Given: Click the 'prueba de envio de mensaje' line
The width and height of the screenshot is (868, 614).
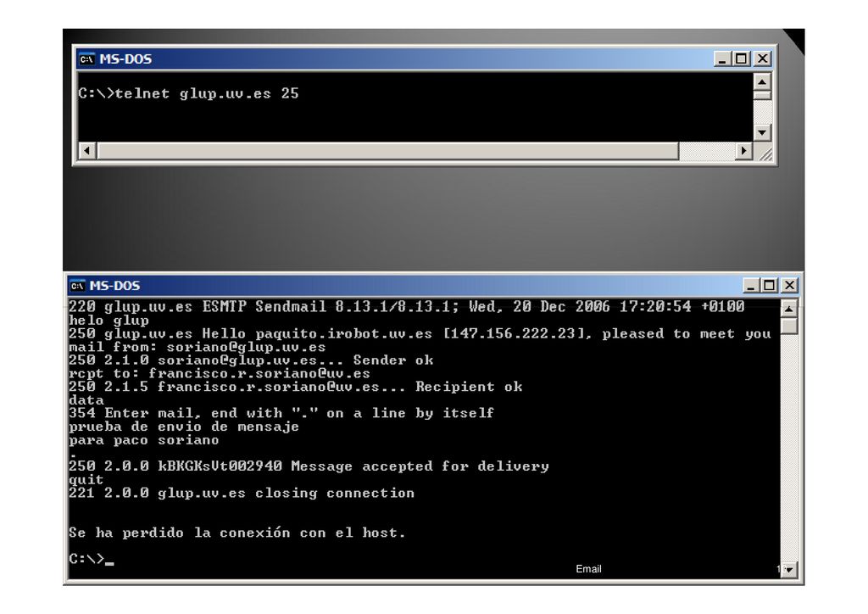Looking at the screenshot, I should pos(184,427).
